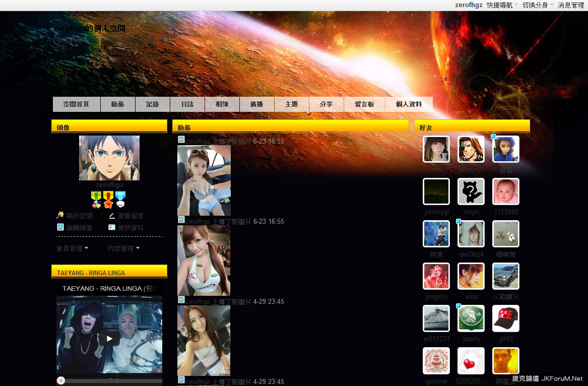Open the 快捷導航 dropdown in top bar
The width and height of the screenshot is (588, 386).
tap(502, 5)
